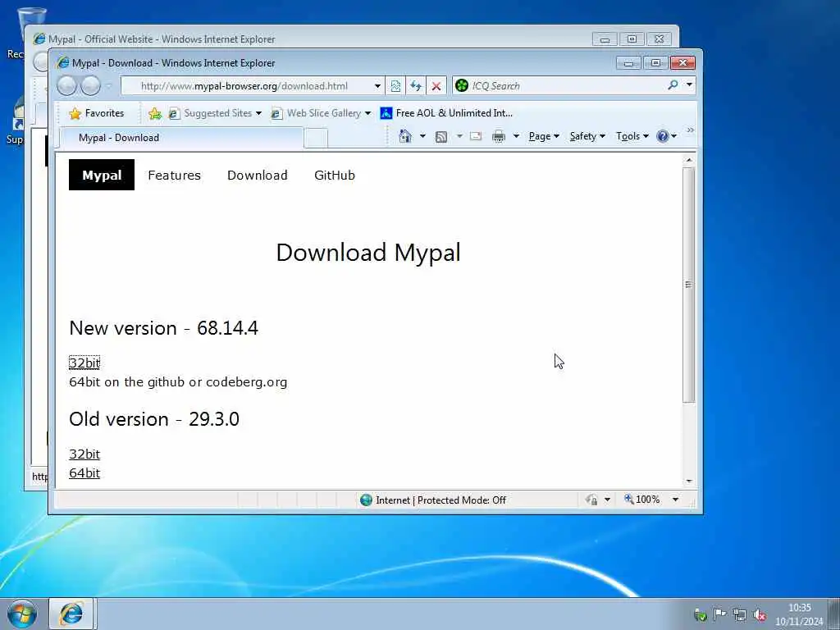Click the New version - 68.14.4 heading

click(163, 328)
